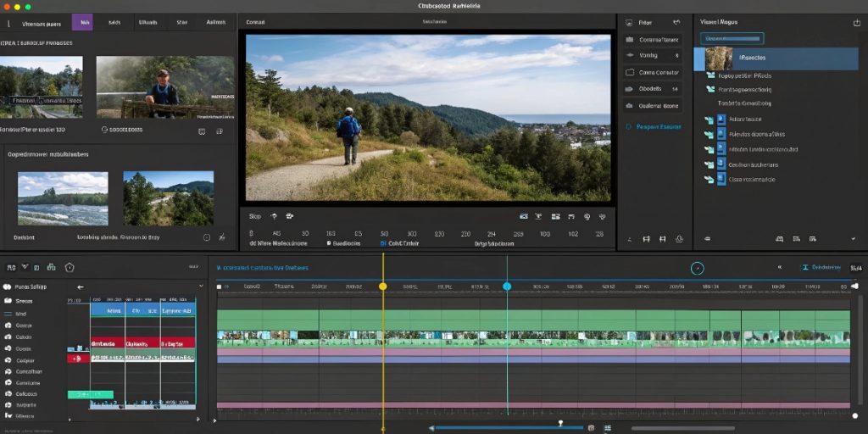Click the bell-like icon at middle panel bottom

point(679,239)
